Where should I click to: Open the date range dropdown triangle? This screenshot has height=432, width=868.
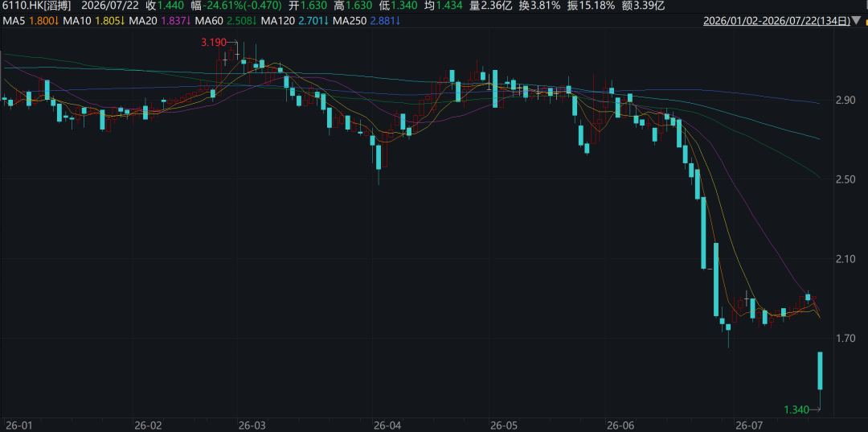pos(857,22)
